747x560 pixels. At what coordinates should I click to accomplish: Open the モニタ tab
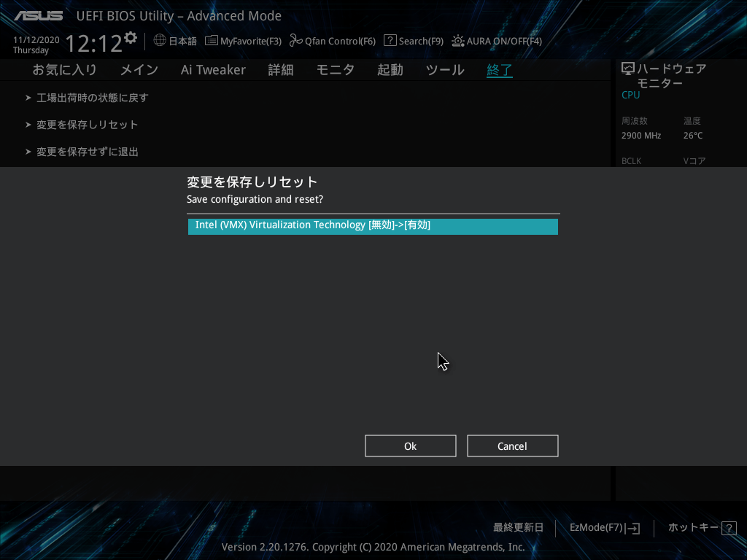(x=335, y=70)
